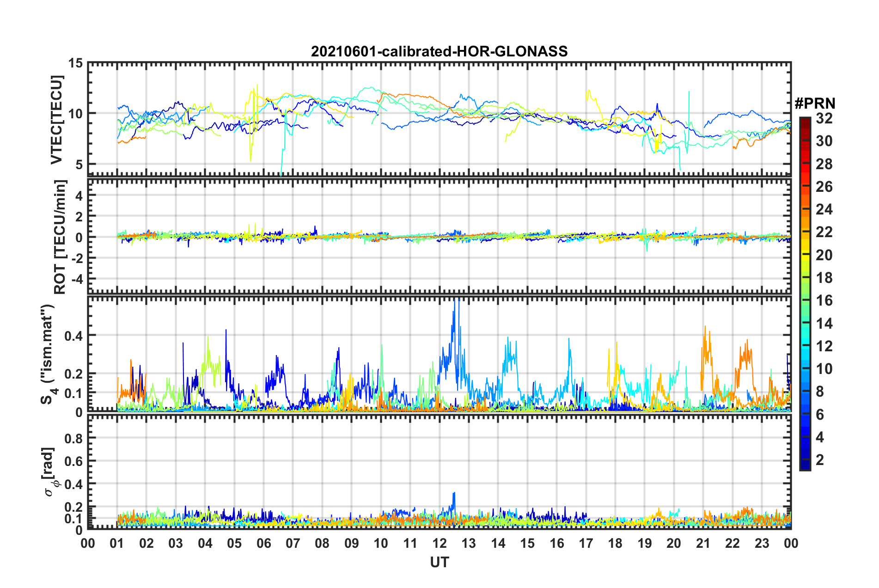Screen dimensions: 879x588
Task: Click the 5 tick on the VTEC axis
Action: click(79, 164)
